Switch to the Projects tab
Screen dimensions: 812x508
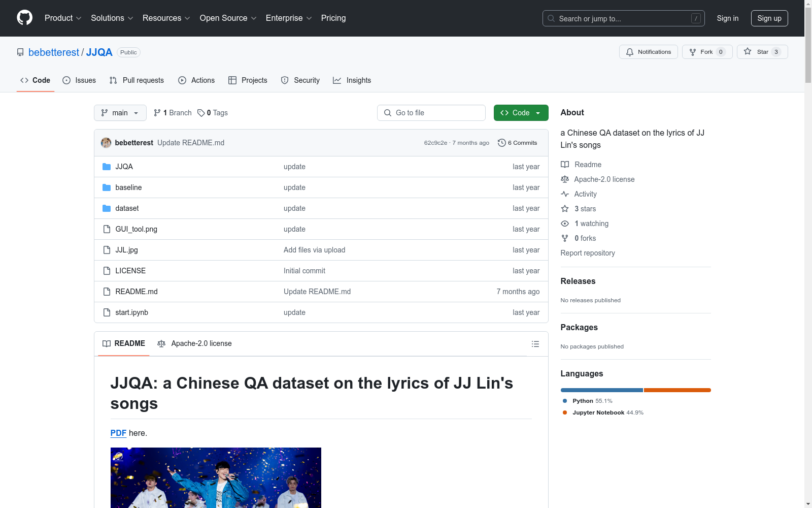pyautogui.click(x=248, y=80)
